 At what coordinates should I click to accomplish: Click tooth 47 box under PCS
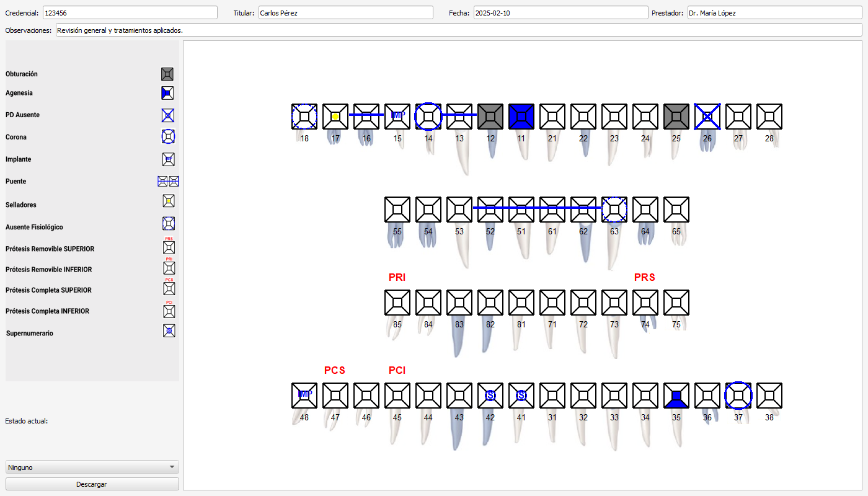click(335, 396)
